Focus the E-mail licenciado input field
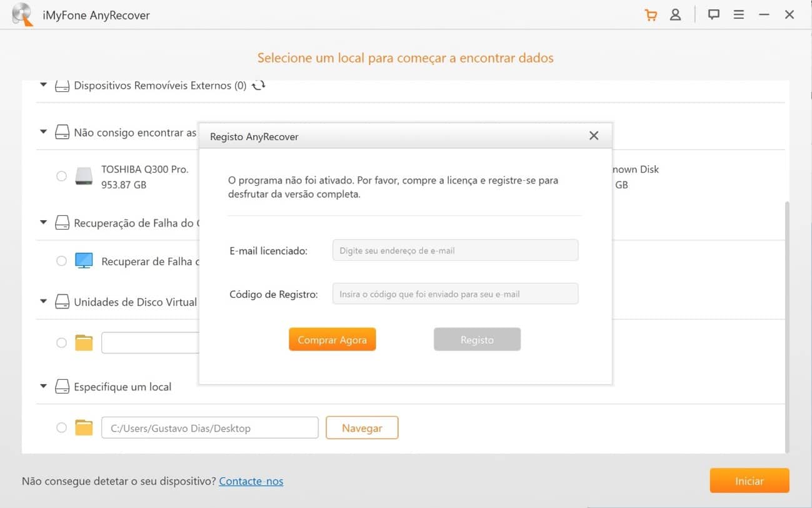The width and height of the screenshot is (812, 508). [x=455, y=250]
